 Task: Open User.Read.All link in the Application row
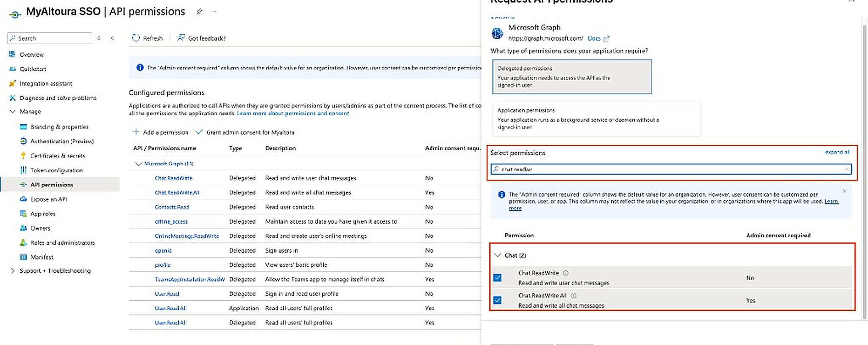[170, 308]
